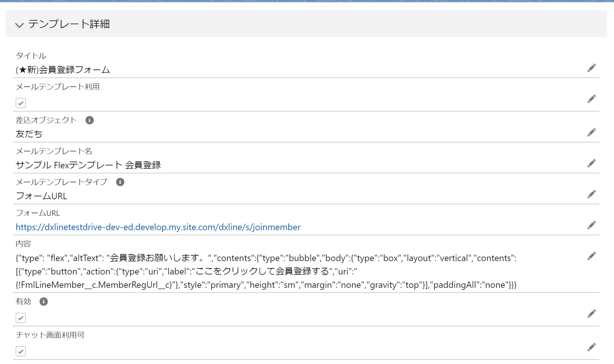Edit チャット画面利用可 via pencil icon
This screenshot has height=364, width=614.
(x=591, y=347)
